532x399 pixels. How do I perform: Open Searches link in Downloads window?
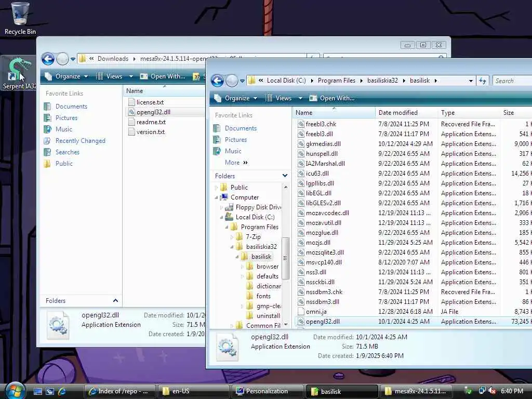tap(67, 152)
